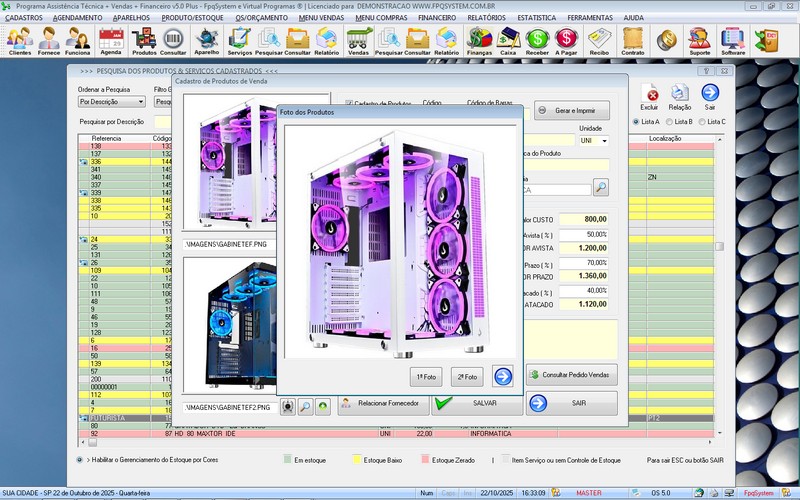Click the Produtos toolbar icon
Screen dimensions: 800x500
pyautogui.click(x=144, y=41)
